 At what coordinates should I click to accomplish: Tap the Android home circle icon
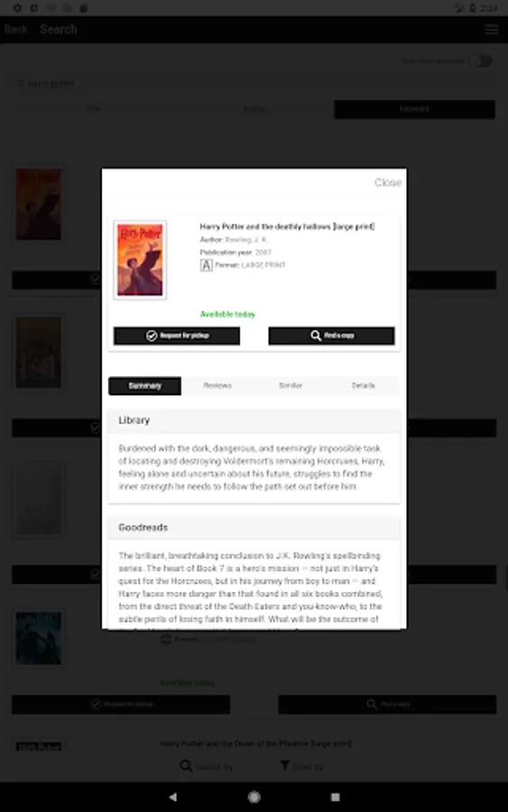click(x=254, y=797)
